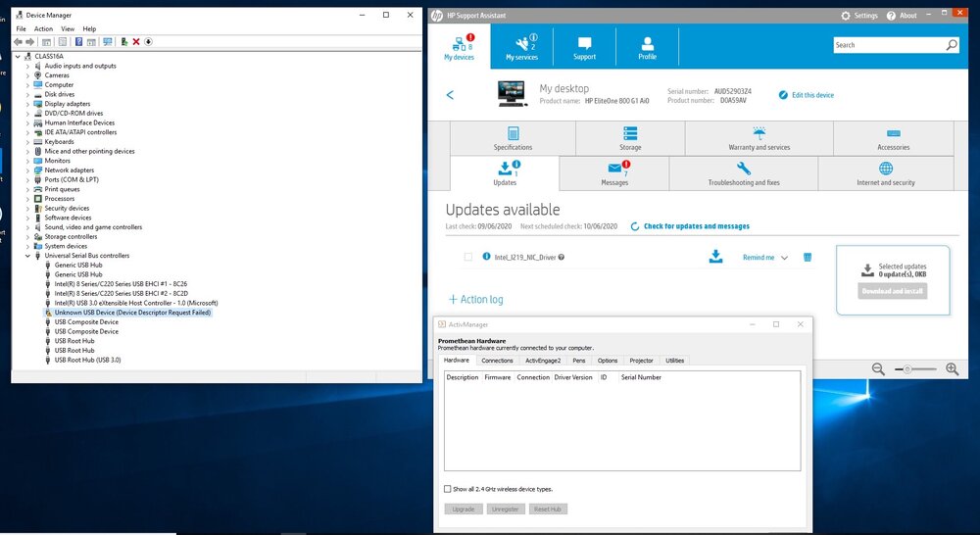Select Unknown USB Device (Device Descriptor Request Failed)
The width and height of the screenshot is (980, 535).
pos(132,313)
